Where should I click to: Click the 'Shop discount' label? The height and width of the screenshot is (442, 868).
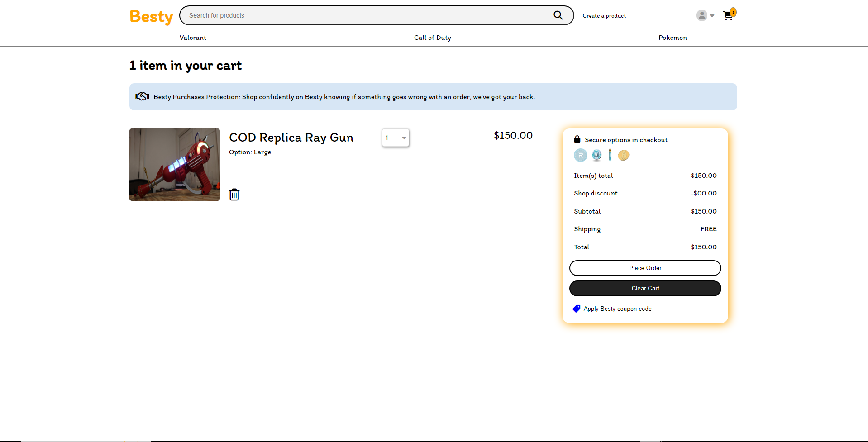[x=596, y=193]
